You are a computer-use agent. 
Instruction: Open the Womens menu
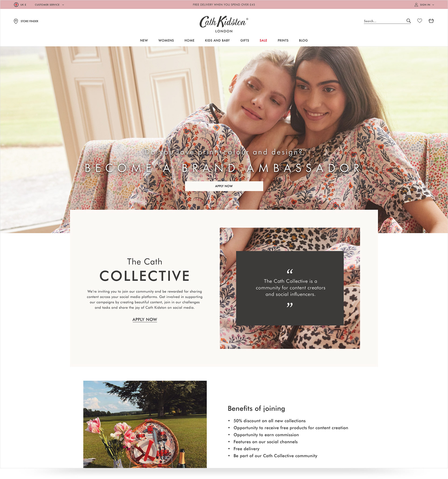point(166,40)
